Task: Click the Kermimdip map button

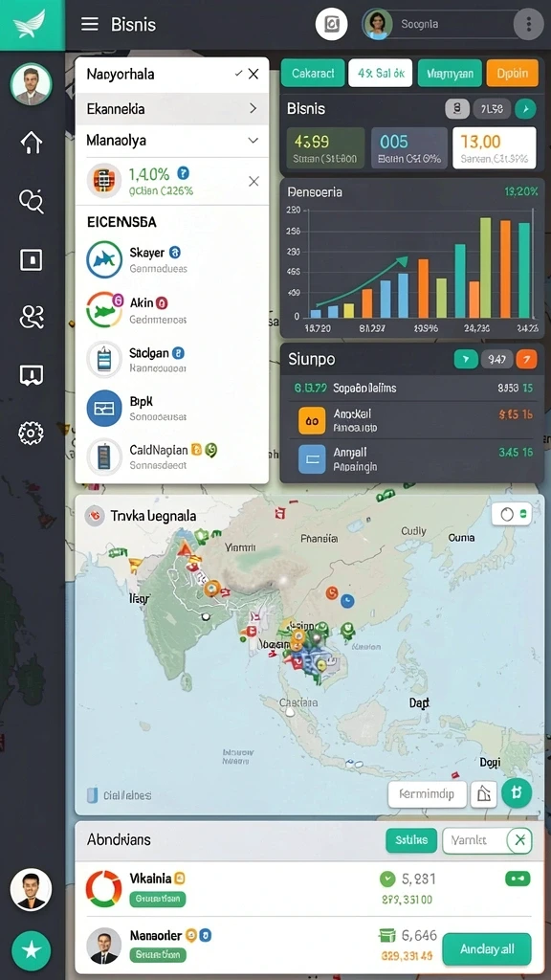Action: [x=428, y=794]
